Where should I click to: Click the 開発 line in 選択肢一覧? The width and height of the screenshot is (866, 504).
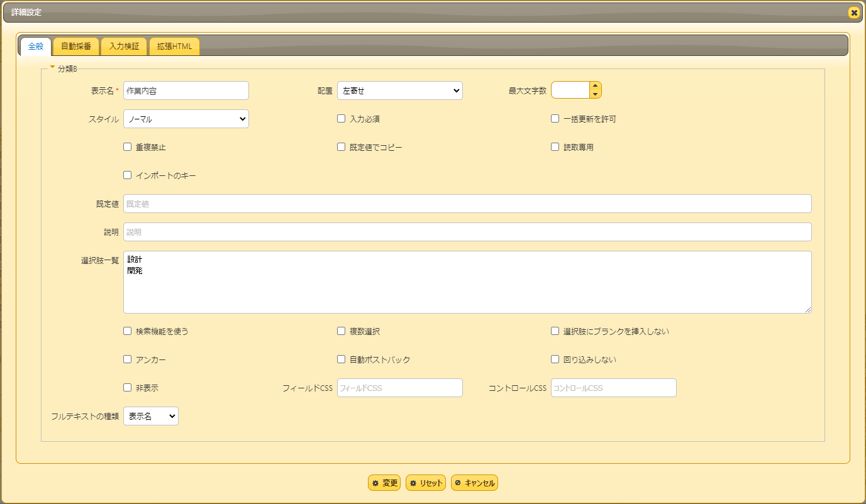click(135, 270)
